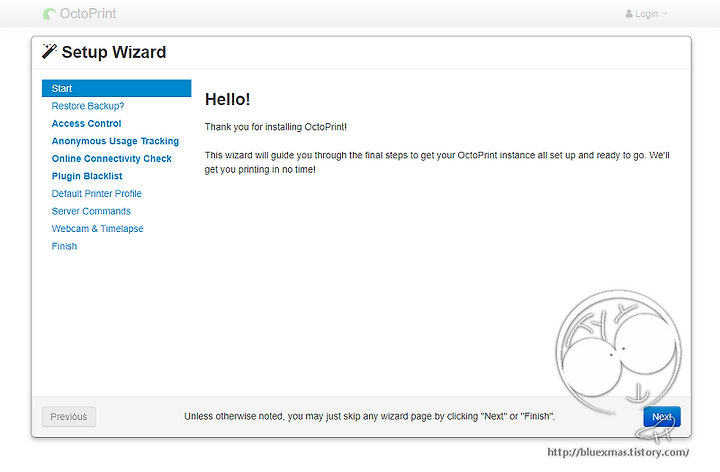Click the Hello! heading
This screenshot has height=472, width=720.
[x=227, y=99]
